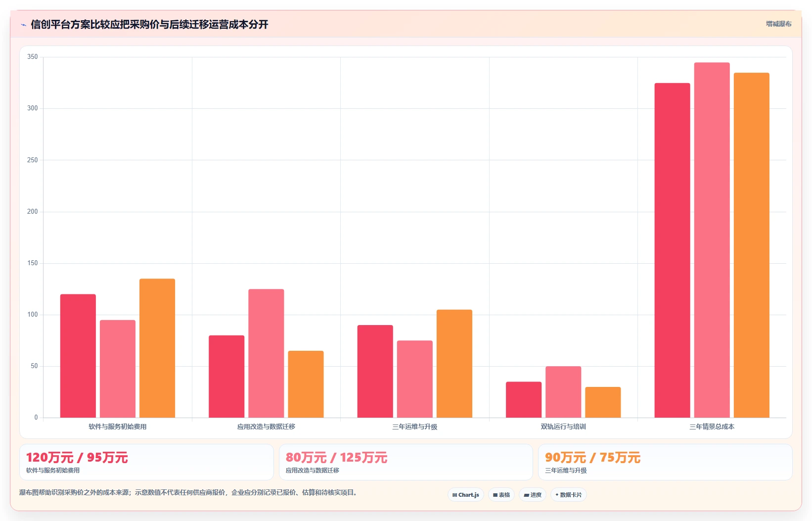Screen dimensions: 812x521
Task: Click the dark red bar for 双轨运行与培训
Action: (x=524, y=400)
